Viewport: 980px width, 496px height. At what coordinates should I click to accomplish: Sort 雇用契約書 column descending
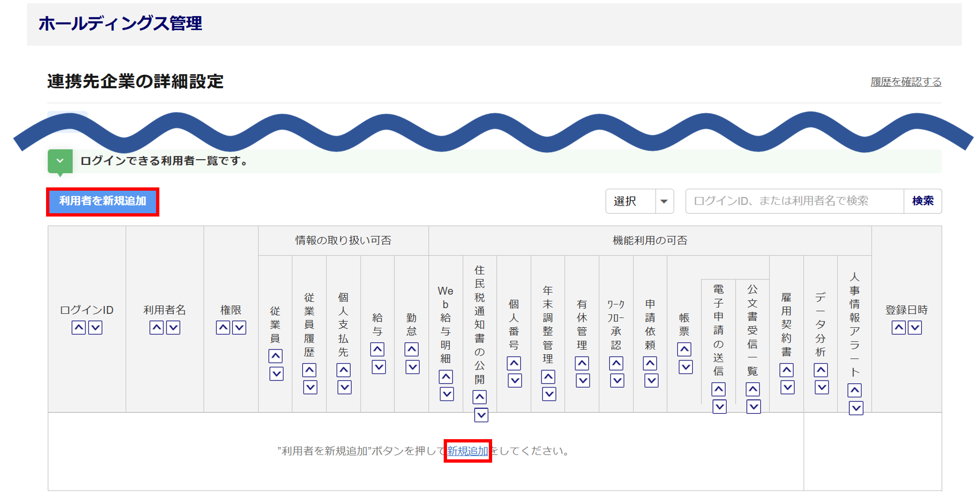click(788, 387)
